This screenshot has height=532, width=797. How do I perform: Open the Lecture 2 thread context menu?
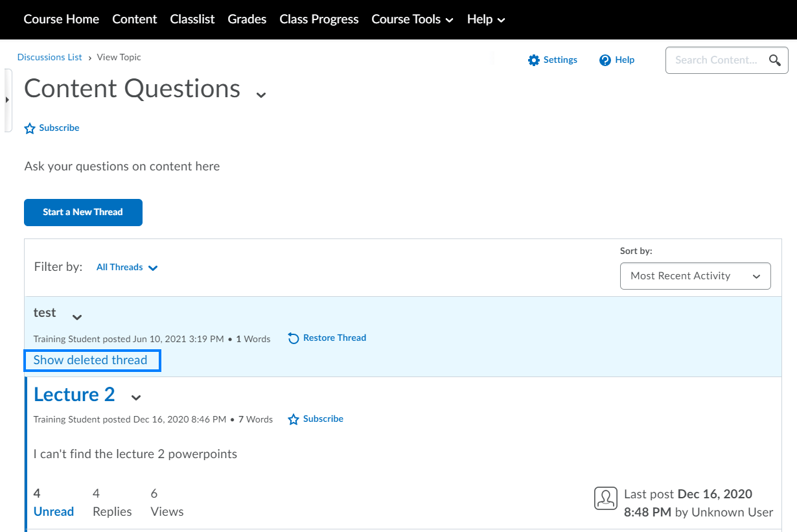pos(136,398)
